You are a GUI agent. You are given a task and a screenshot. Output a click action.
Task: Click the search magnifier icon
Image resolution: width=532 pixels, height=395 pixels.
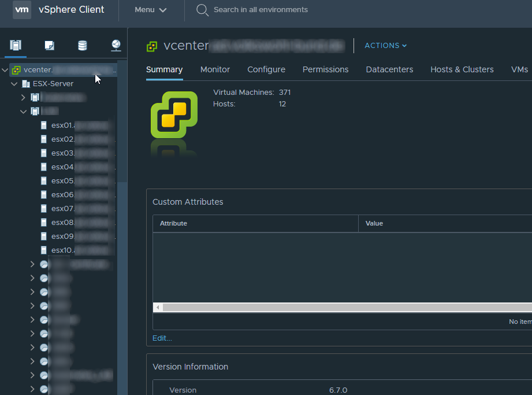coord(202,10)
